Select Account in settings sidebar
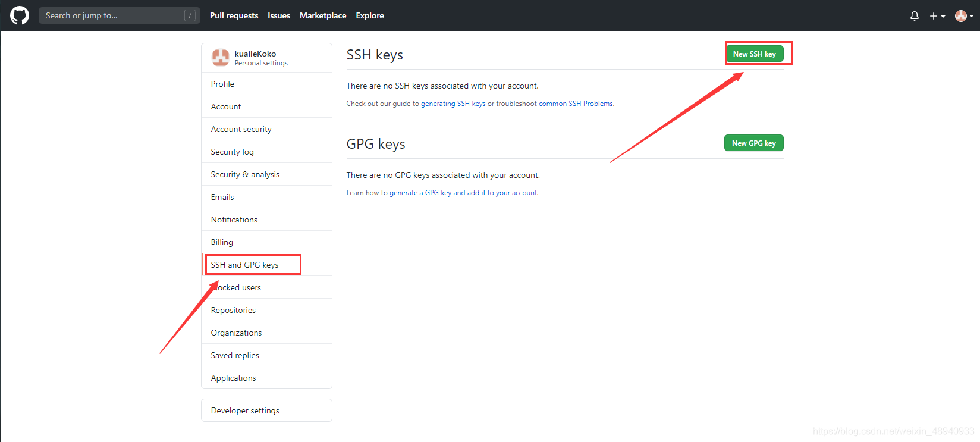Image resolution: width=980 pixels, height=442 pixels. pos(266,106)
